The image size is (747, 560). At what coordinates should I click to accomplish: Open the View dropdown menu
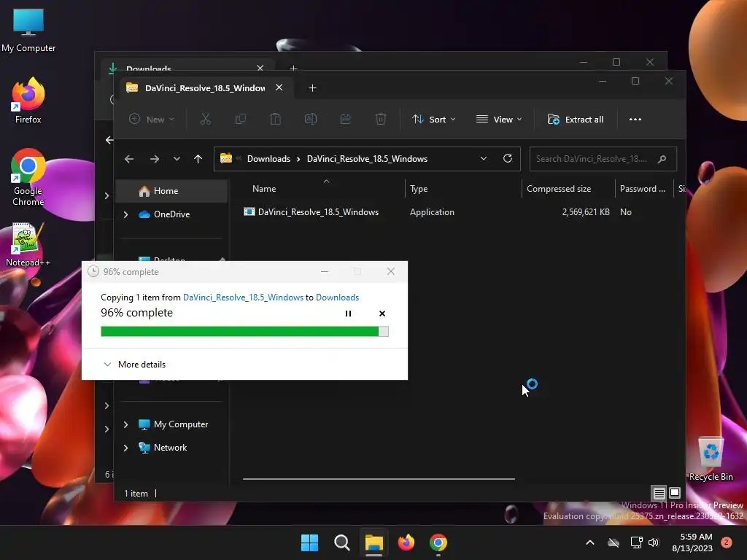click(499, 119)
